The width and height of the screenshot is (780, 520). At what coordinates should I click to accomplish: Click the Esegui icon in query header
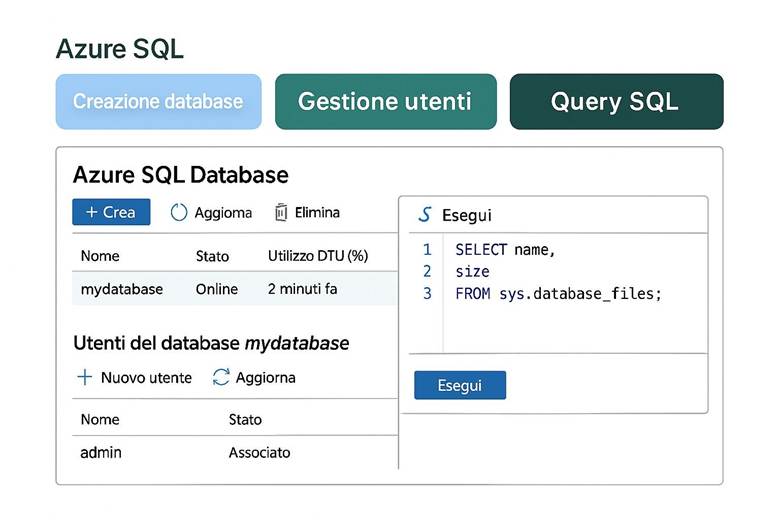click(x=425, y=215)
